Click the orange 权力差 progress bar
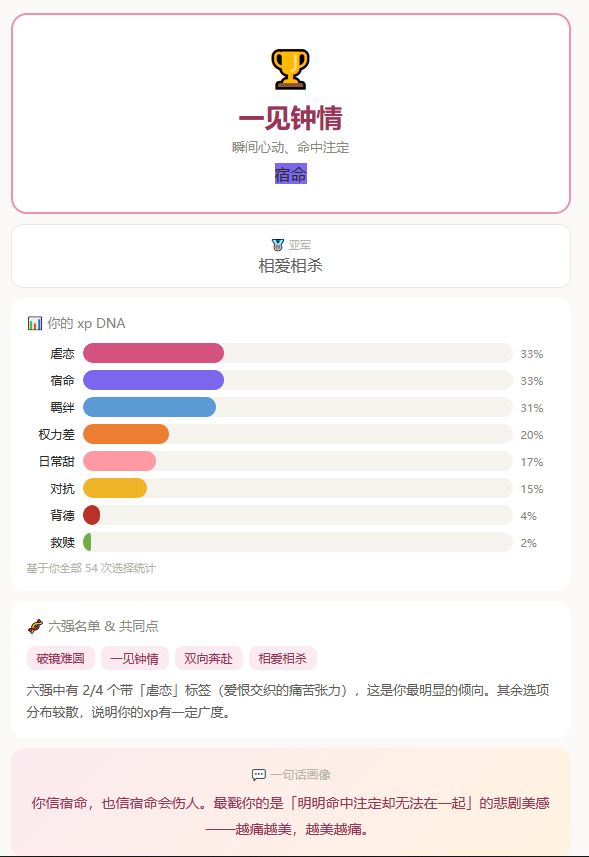The width and height of the screenshot is (589, 857). pyautogui.click(x=126, y=435)
